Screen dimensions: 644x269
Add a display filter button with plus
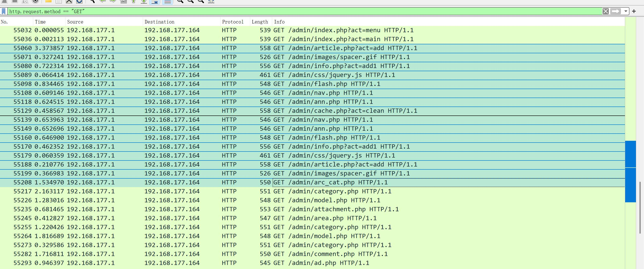(634, 11)
